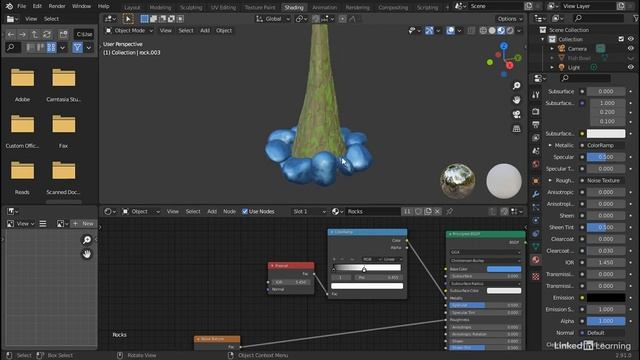Switch to the Modeling workspace tab

(x=160, y=7)
